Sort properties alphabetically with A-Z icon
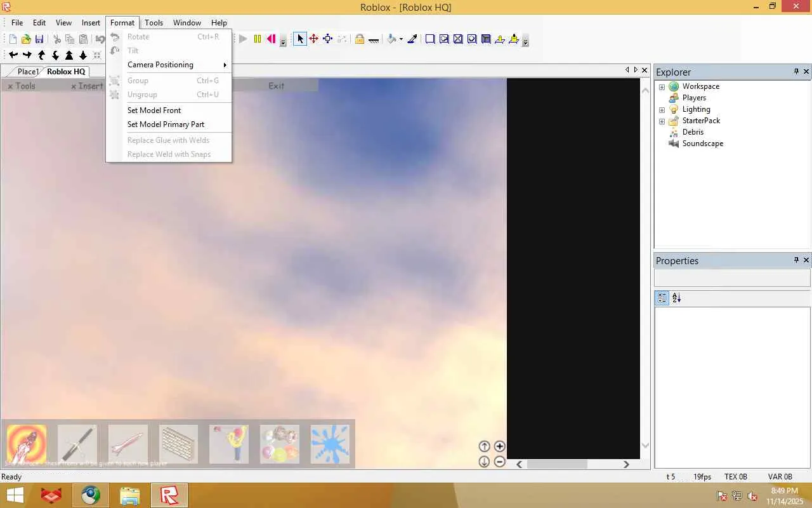 tap(676, 298)
